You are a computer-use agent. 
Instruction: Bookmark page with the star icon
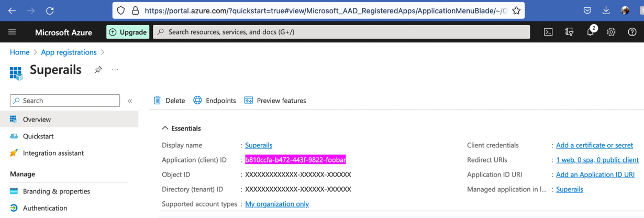tap(516, 10)
